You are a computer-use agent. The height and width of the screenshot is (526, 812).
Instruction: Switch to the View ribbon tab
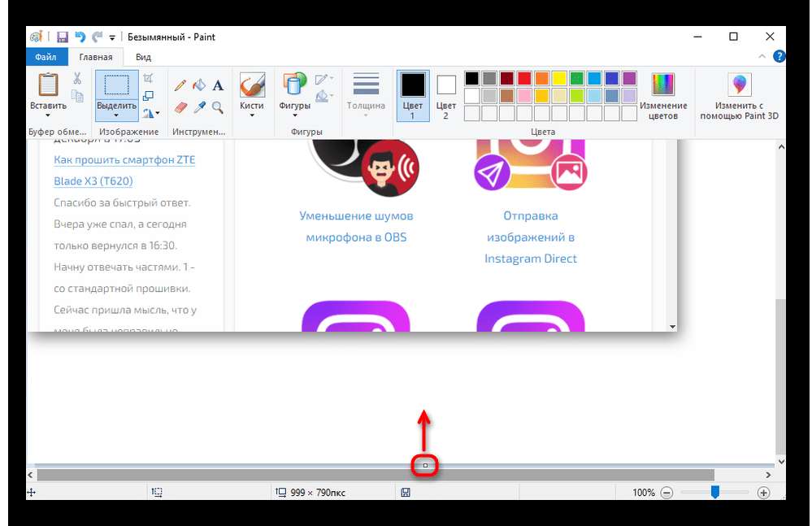point(143,57)
